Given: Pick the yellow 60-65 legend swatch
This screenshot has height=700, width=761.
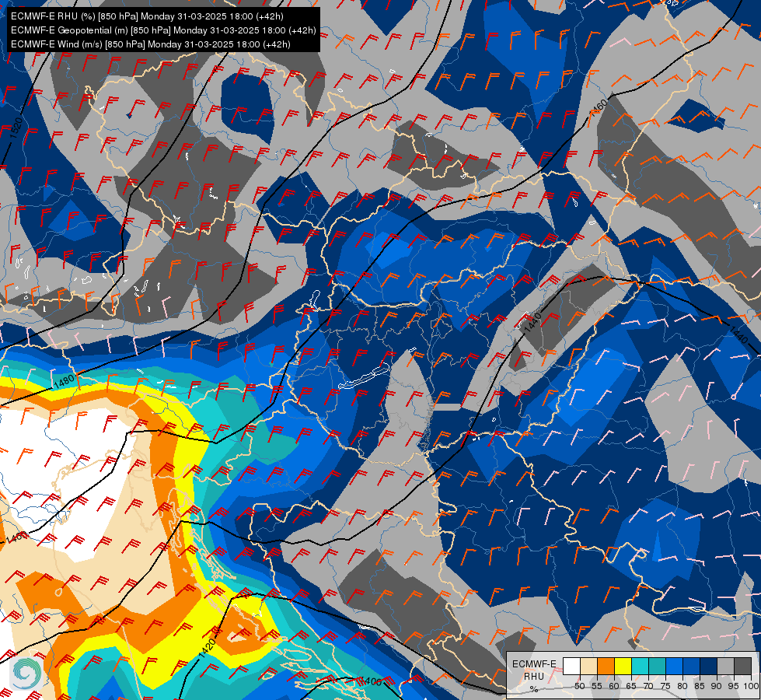Looking at the screenshot, I should point(623,666).
